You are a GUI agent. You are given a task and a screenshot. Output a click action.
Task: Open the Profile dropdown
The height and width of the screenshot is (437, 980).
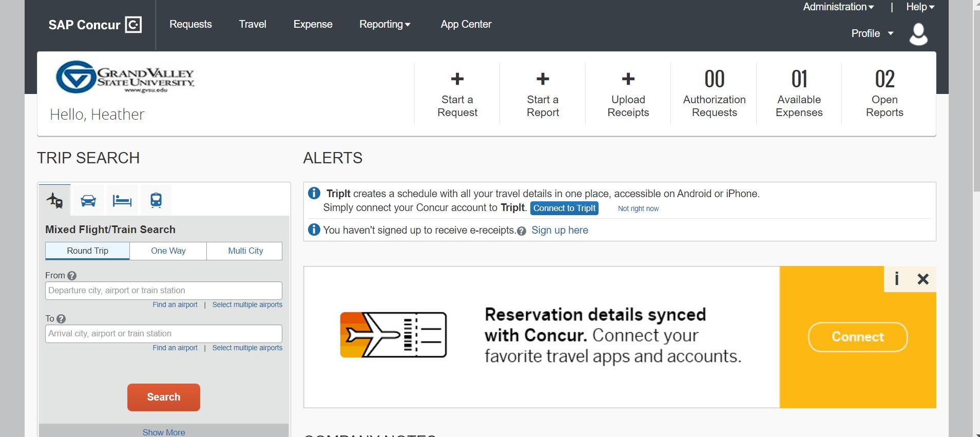point(872,34)
